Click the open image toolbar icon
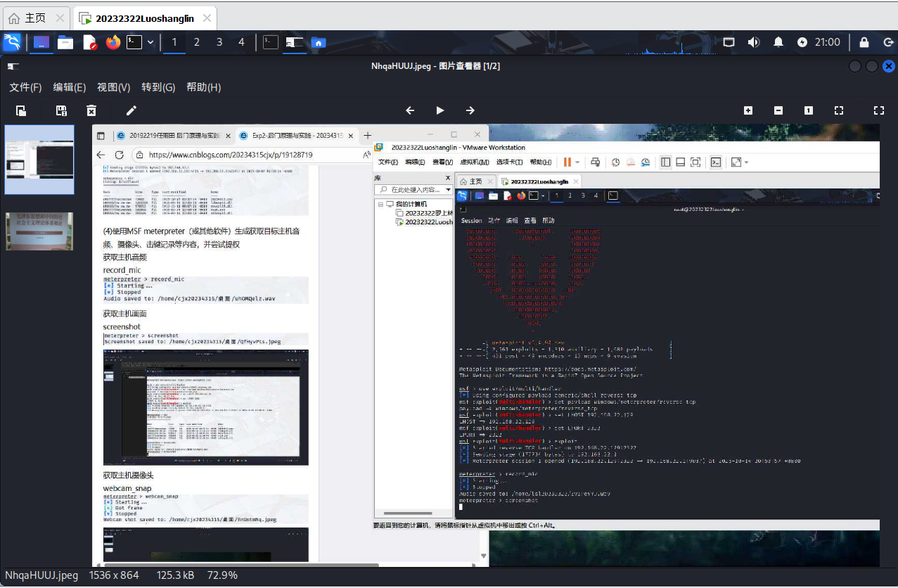 [x=21, y=110]
